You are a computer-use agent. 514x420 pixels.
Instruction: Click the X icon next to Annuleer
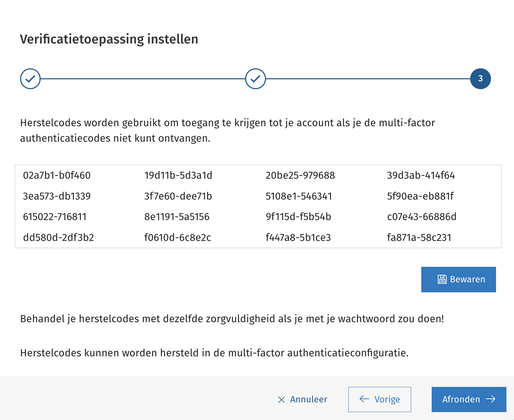[x=281, y=399]
